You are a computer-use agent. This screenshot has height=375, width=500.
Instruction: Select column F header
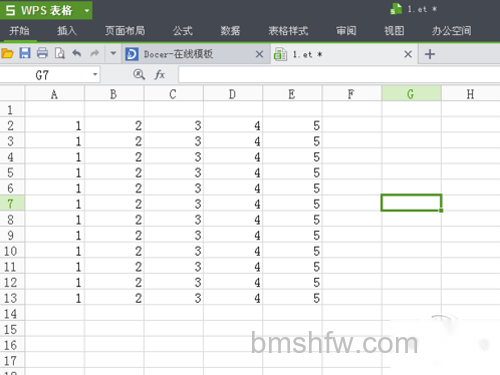coord(351,94)
